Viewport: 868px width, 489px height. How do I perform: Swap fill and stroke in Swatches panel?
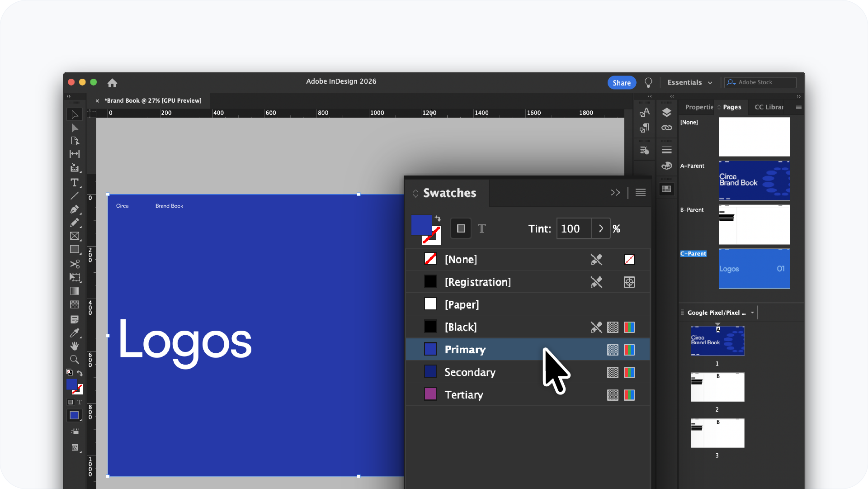438,218
